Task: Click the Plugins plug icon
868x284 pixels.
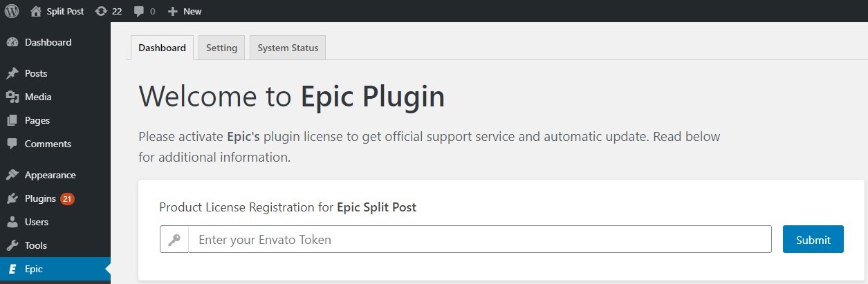Action: (x=12, y=198)
